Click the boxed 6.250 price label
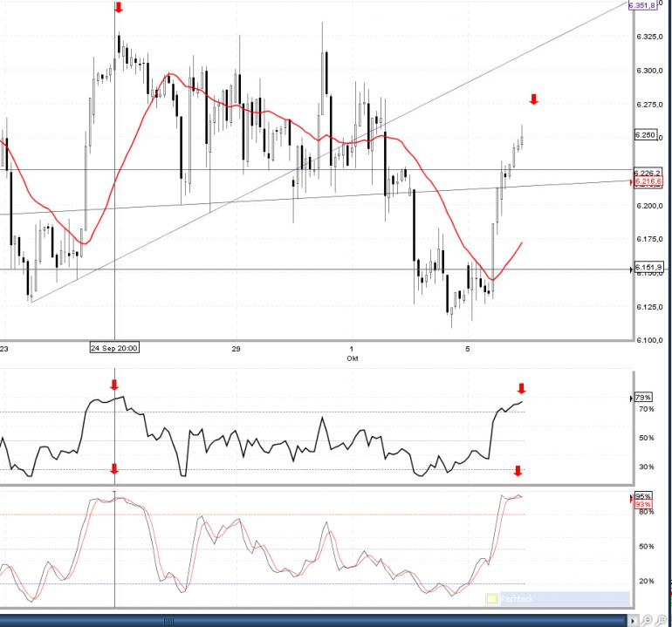The image size is (672, 627). point(645,135)
